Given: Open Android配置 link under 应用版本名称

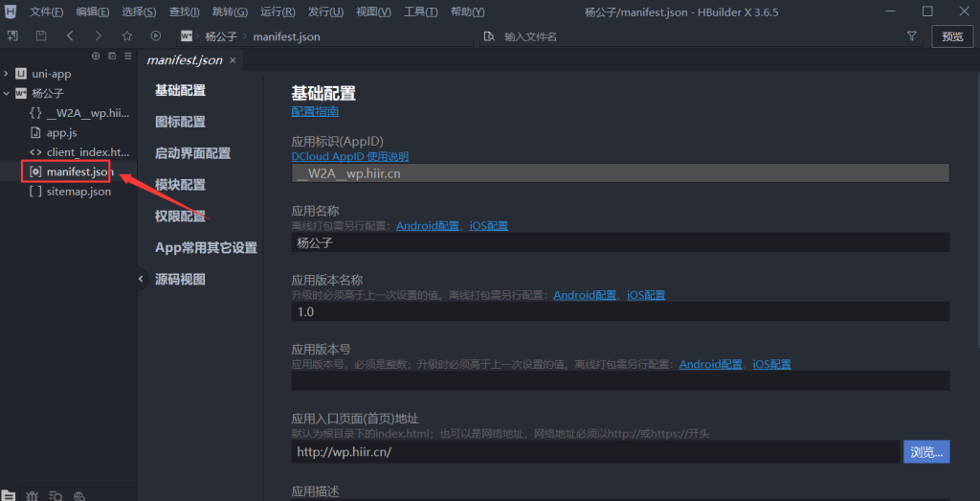Looking at the screenshot, I should [x=585, y=295].
